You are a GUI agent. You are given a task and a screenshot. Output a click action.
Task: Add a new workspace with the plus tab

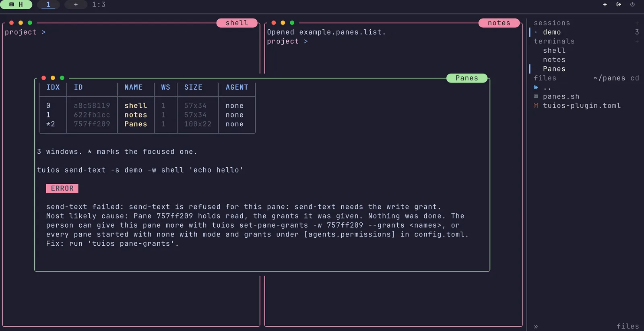76,4
